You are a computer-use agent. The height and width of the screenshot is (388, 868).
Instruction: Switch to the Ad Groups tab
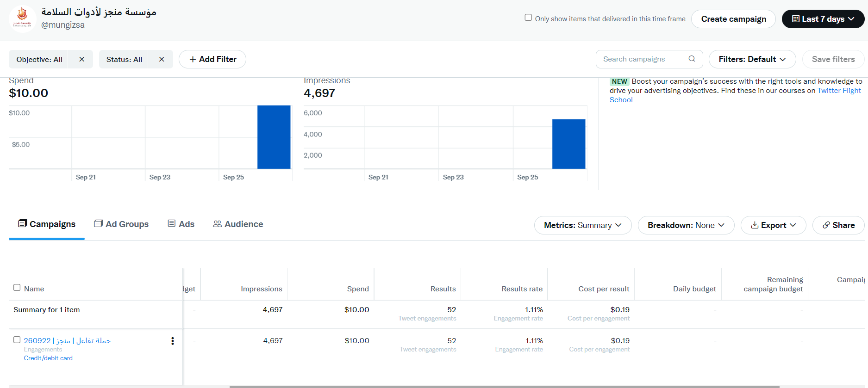(x=121, y=224)
